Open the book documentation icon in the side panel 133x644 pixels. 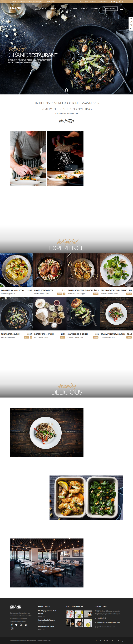pos(131,25)
